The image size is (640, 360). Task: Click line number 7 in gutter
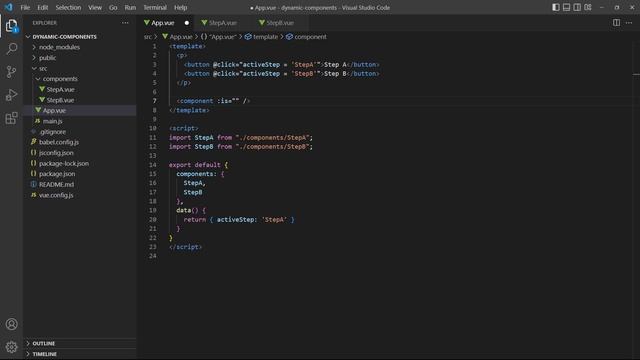154,101
